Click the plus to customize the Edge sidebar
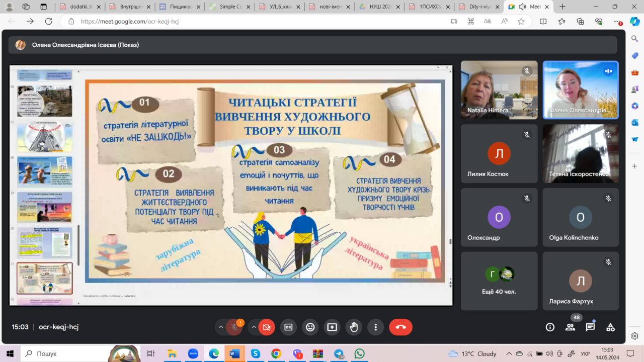The width and height of the screenshot is (644, 362). tap(635, 166)
